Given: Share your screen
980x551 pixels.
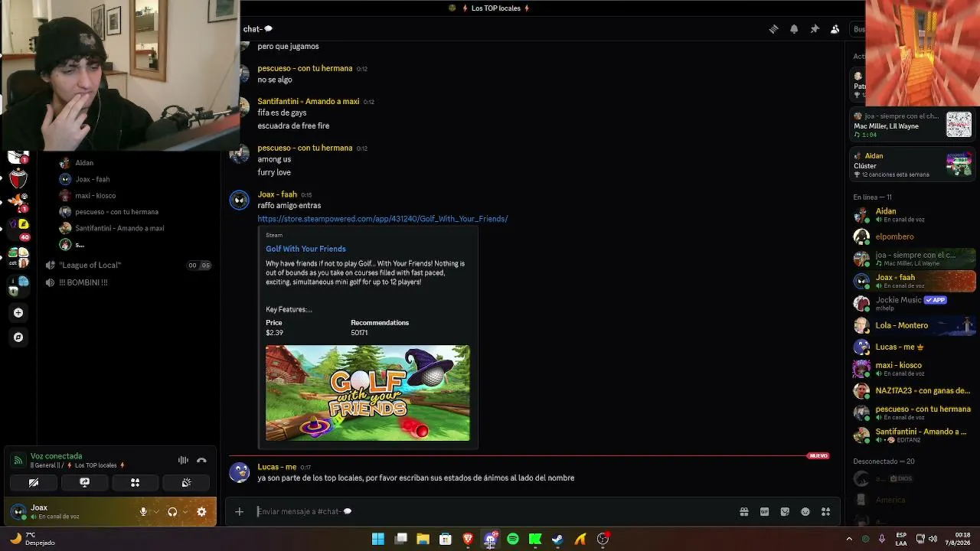Looking at the screenshot, I should pyautogui.click(x=84, y=483).
